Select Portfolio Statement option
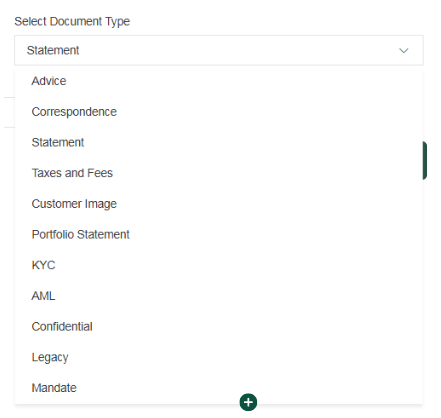The width and height of the screenshot is (441, 418). 80,234
